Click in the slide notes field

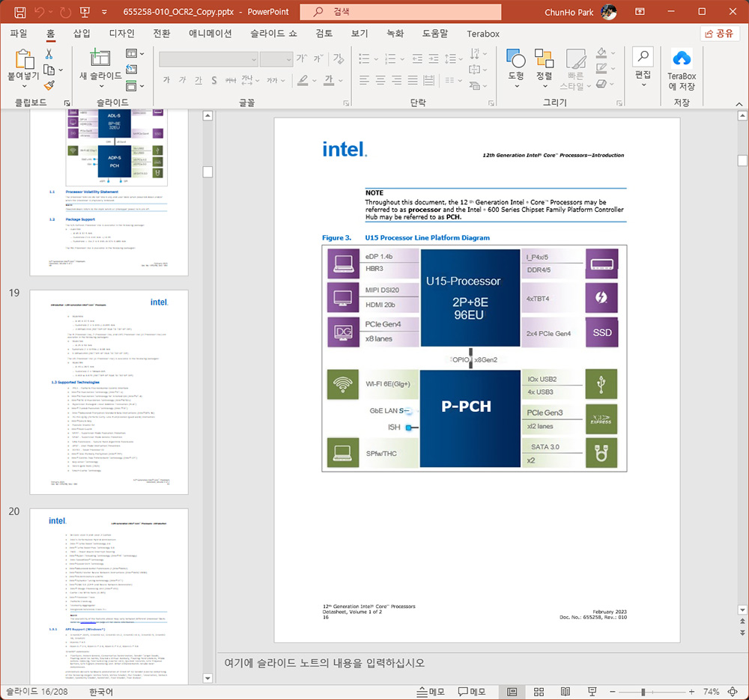click(x=476, y=663)
